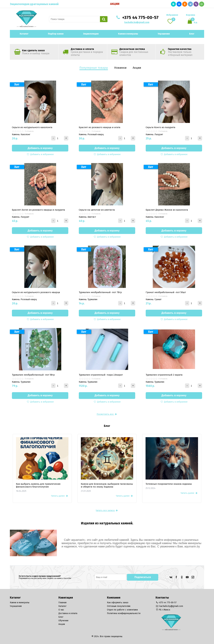Add Серьги Конго из лазурита to cart
The width and height of the screenshot is (214, 644).
tap(174, 148)
